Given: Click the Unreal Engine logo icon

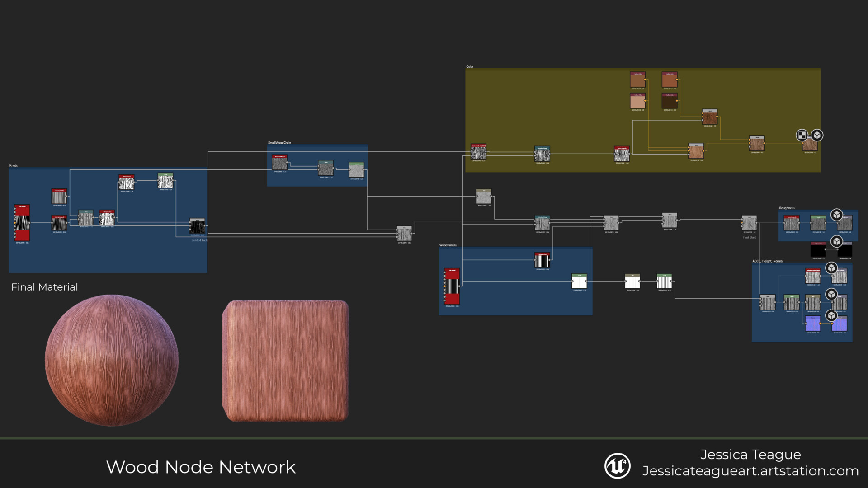Looking at the screenshot, I should click(x=617, y=465).
